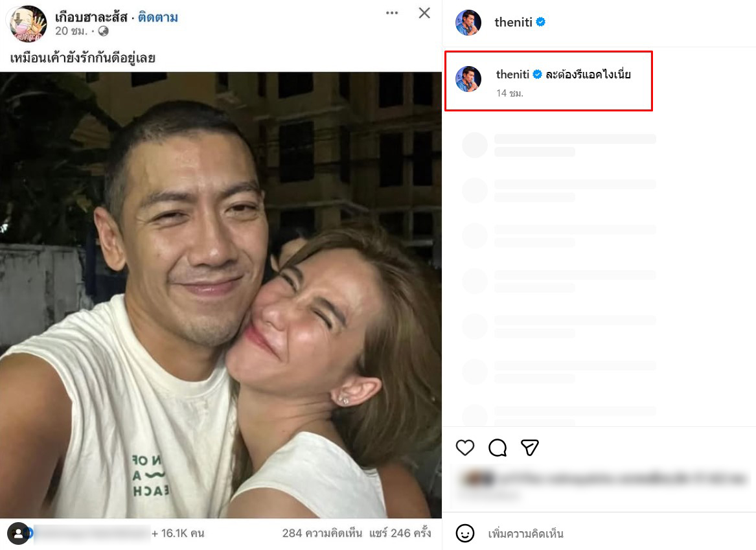The height and width of the screenshot is (550, 756).
Task: Click the Facebook page avatar เกือบฮาละสัส
Action: pyautogui.click(x=28, y=23)
